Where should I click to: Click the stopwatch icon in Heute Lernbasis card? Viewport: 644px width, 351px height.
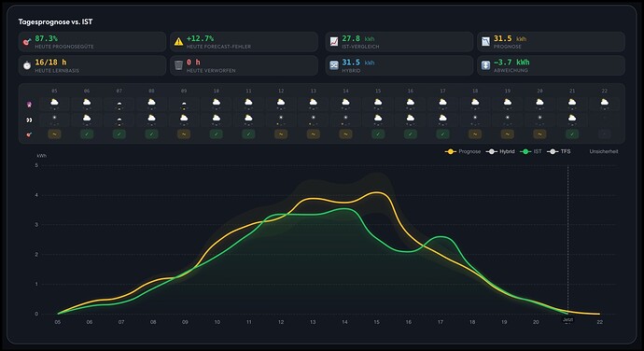click(x=27, y=65)
